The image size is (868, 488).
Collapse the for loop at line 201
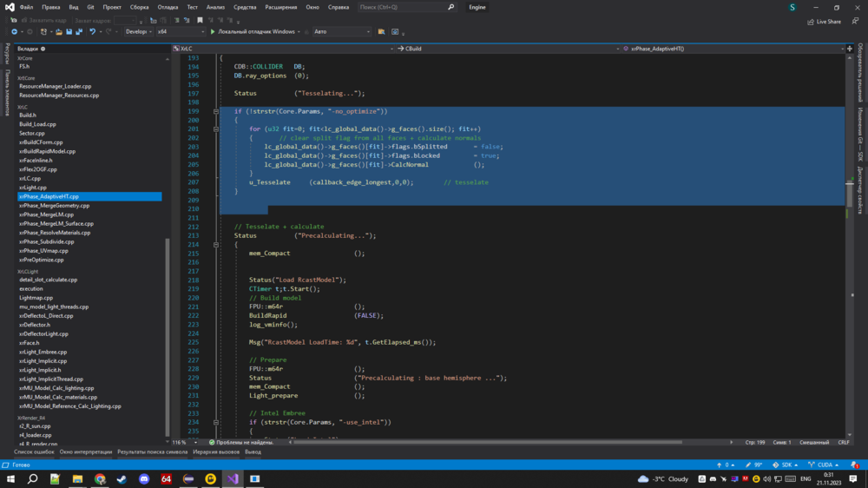[x=216, y=129]
